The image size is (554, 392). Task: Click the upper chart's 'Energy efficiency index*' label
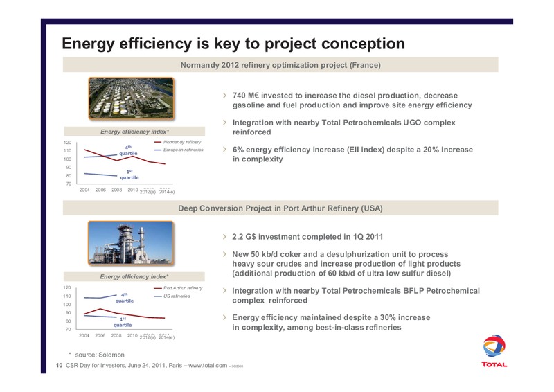click(134, 132)
